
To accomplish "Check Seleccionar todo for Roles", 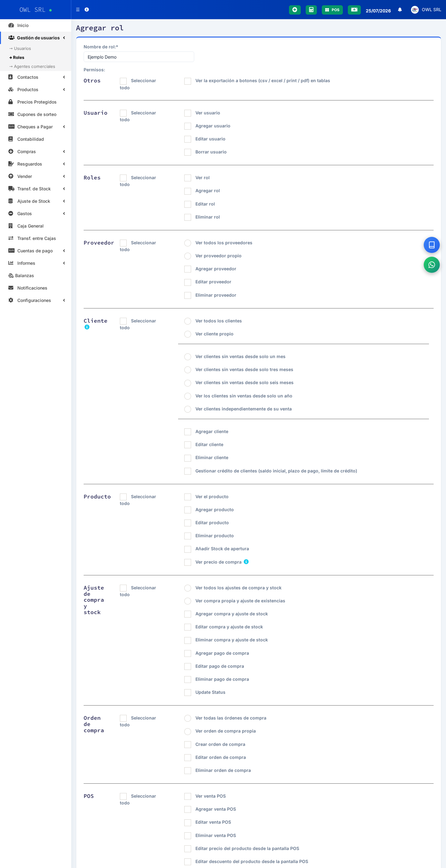I will (123, 178).
